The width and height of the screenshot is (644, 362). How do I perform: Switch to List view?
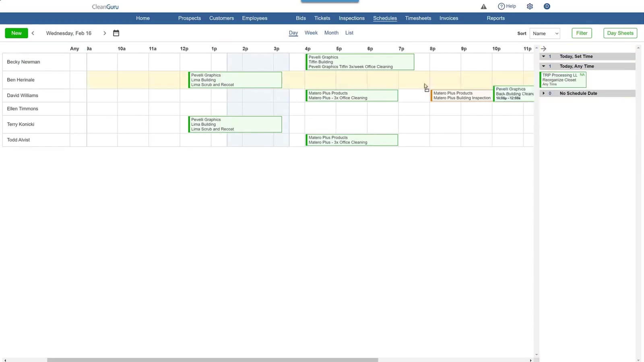pos(349,33)
